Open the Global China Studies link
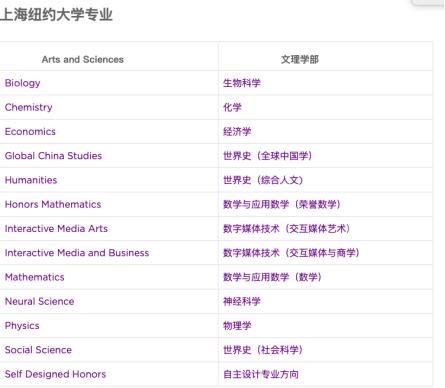This screenshot has width=445, height=388. pyautogui.click(x=53, y=156)
